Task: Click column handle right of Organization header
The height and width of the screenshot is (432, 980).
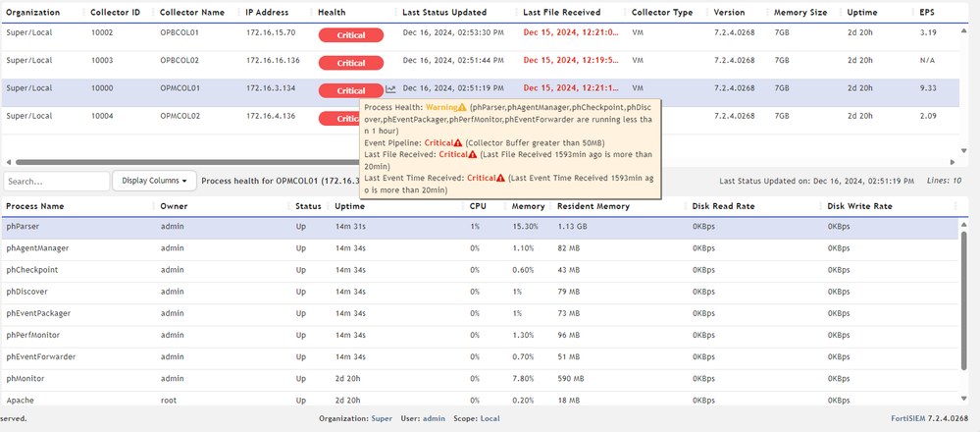Action: pyautogui.click(x=81, y=13)
